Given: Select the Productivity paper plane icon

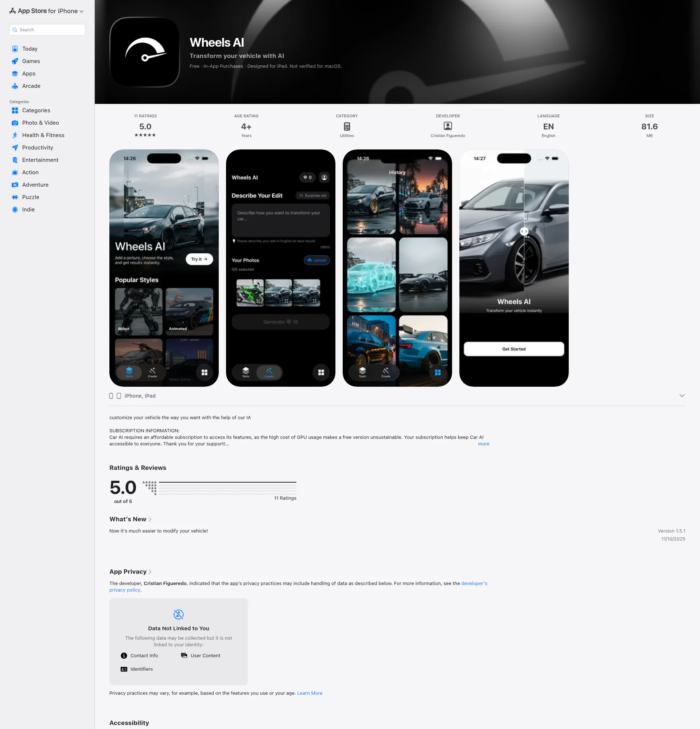Looking at the screenshot, I should [15, 148].
